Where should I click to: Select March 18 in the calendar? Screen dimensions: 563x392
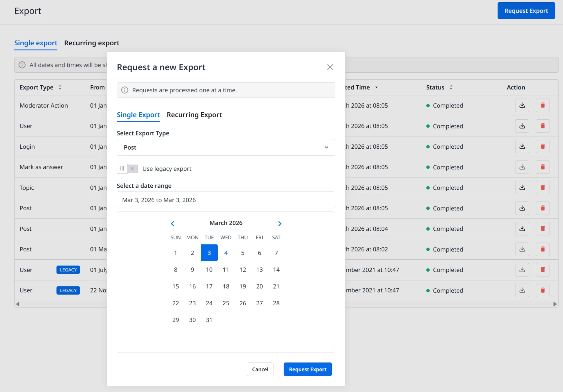pos(226,286)
